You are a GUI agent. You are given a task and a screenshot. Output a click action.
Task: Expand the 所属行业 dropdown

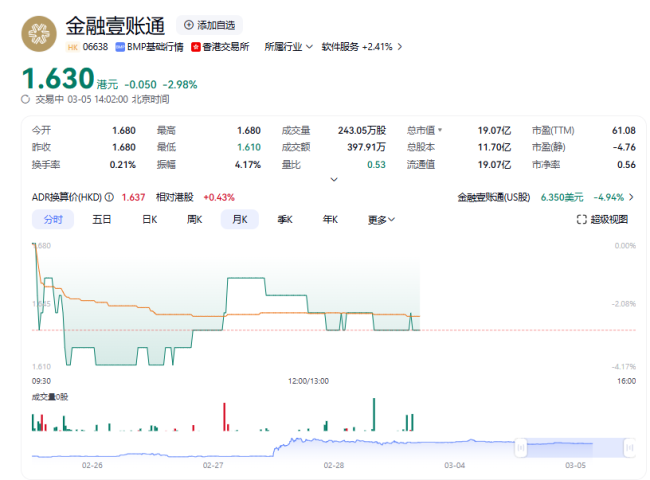[x=288, y=47]
